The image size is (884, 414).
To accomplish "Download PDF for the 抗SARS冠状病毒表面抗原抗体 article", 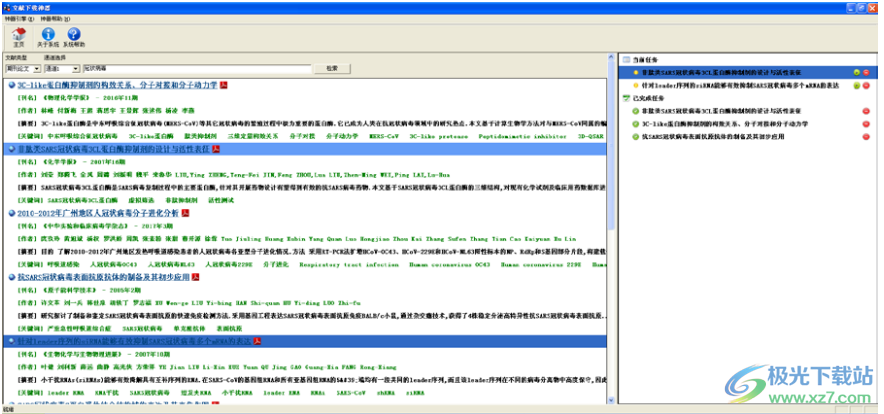I will tap(196, 277).
